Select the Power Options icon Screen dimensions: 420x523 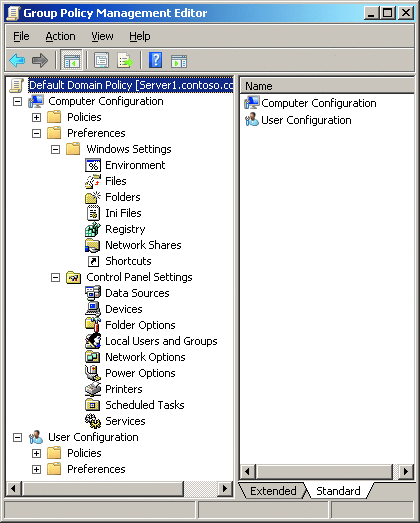coord(93,373)
